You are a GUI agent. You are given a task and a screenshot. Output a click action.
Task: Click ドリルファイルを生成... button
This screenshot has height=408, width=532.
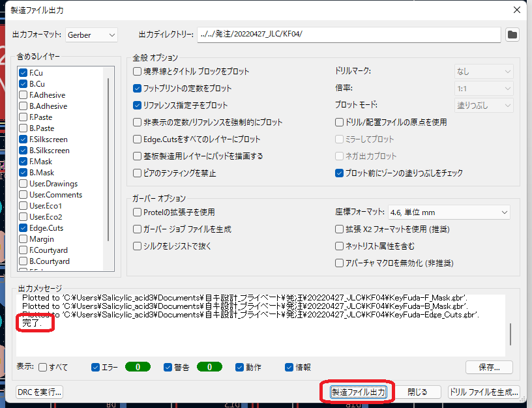tap(484, 392)
